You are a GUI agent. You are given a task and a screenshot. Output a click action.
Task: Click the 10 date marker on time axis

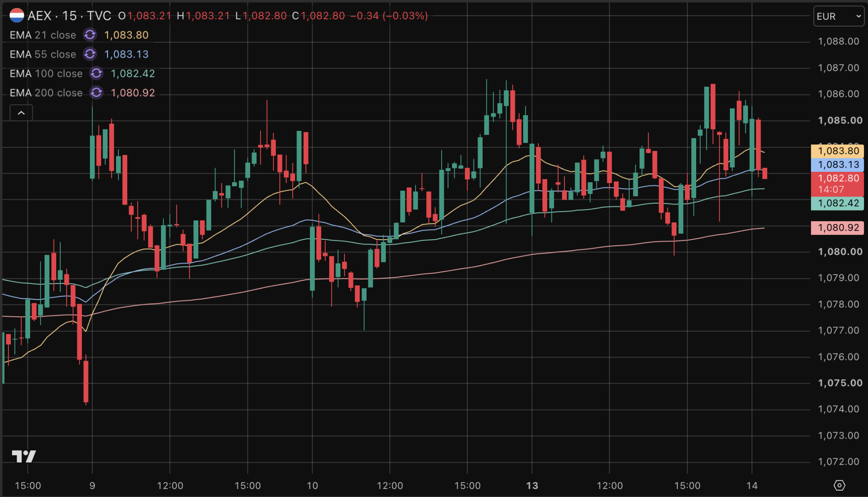click(312, 486)
